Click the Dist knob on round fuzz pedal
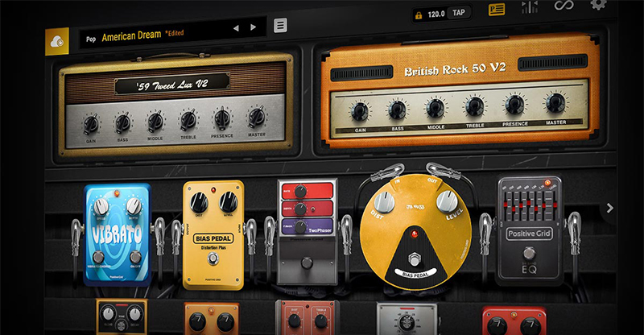This screenshot has width=644, height=335. [x=384, y=203]
